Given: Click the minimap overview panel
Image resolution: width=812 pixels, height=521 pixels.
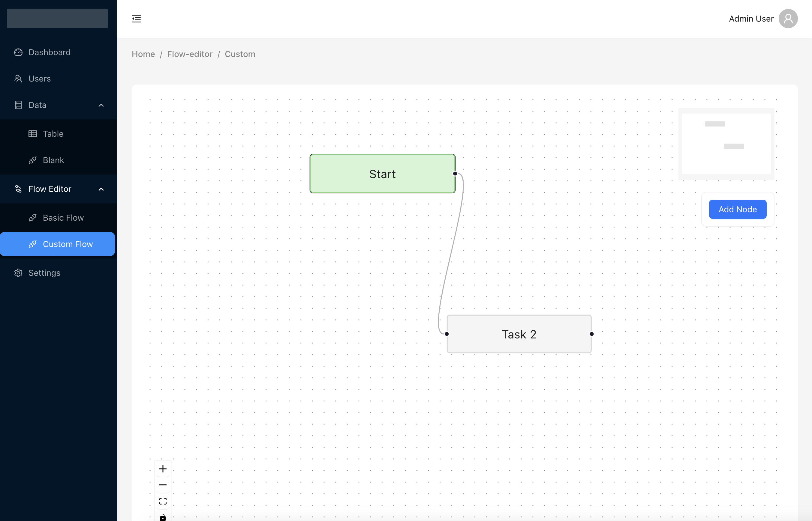Looking at the screenshot, I should (726, 144).
